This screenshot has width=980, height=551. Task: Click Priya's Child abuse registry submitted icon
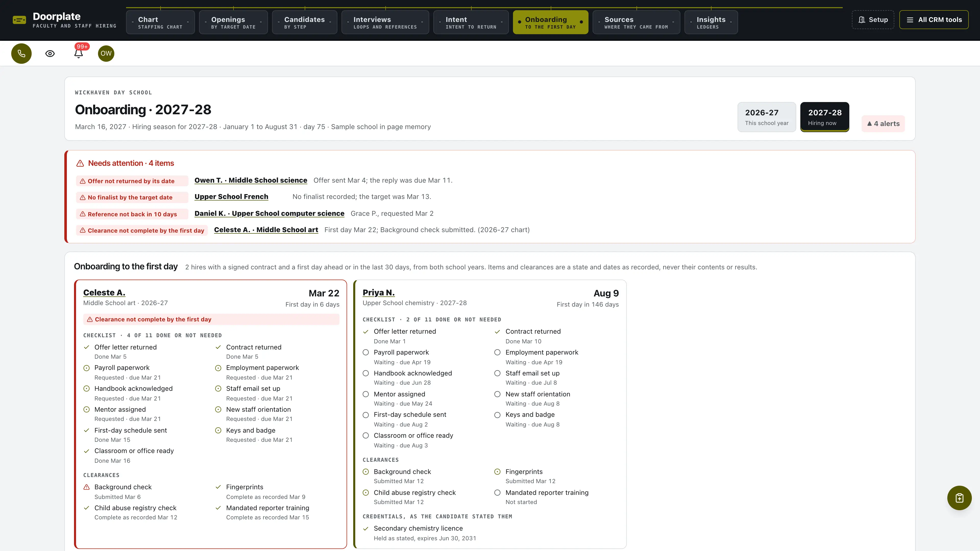(x=366, y=493)
